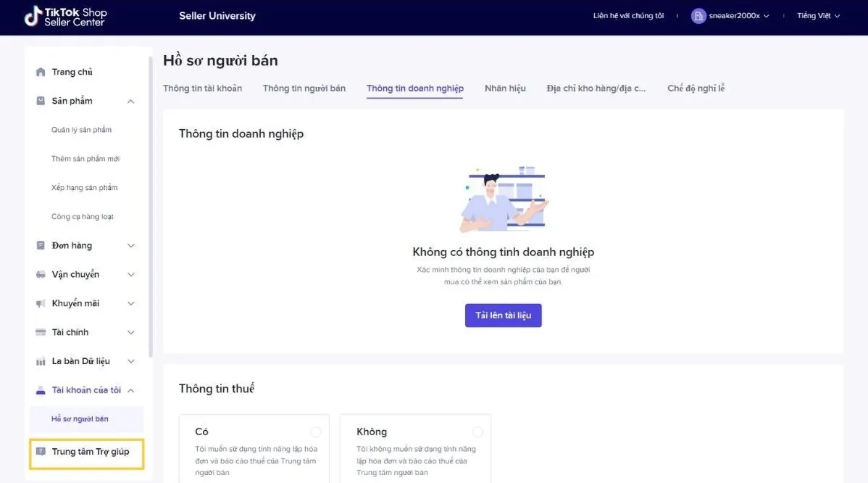Open the Nhãn hiệu tab
This screenshot has height=483, width=868.
[505, 88]
